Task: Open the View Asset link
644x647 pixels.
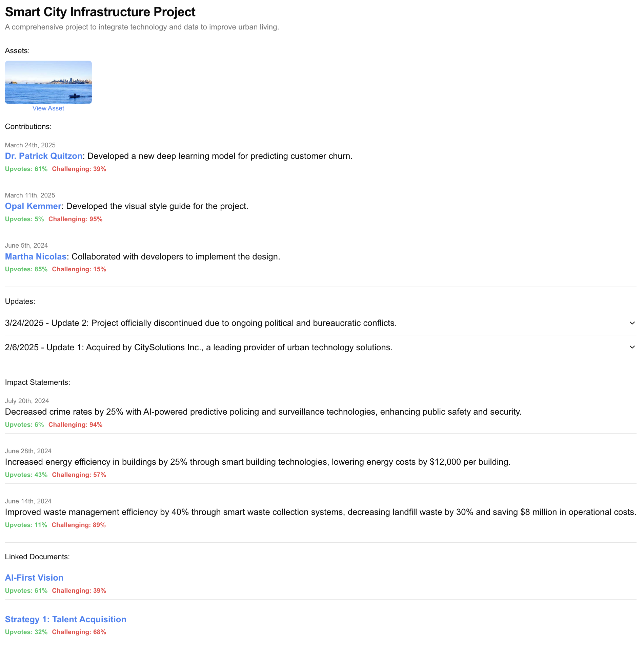Action: click(48, 108)
